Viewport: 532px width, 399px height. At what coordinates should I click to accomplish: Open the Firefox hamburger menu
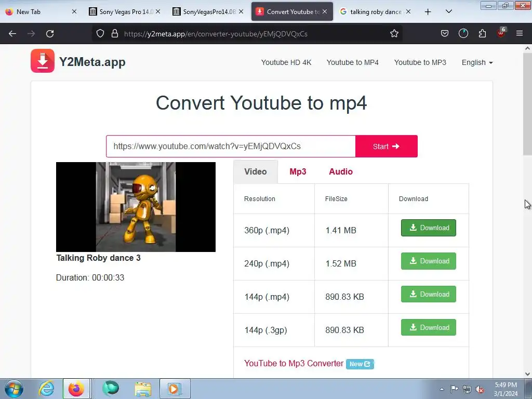point(520,34)
